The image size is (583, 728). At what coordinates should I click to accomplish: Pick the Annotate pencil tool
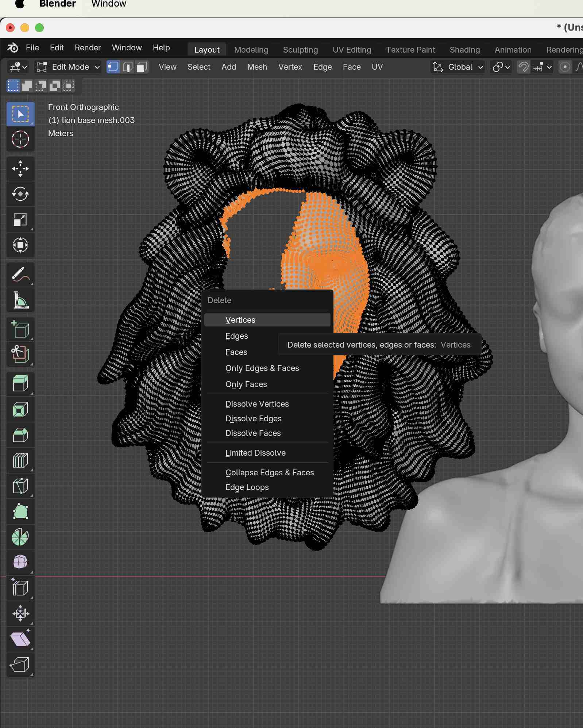pos(20,275)
